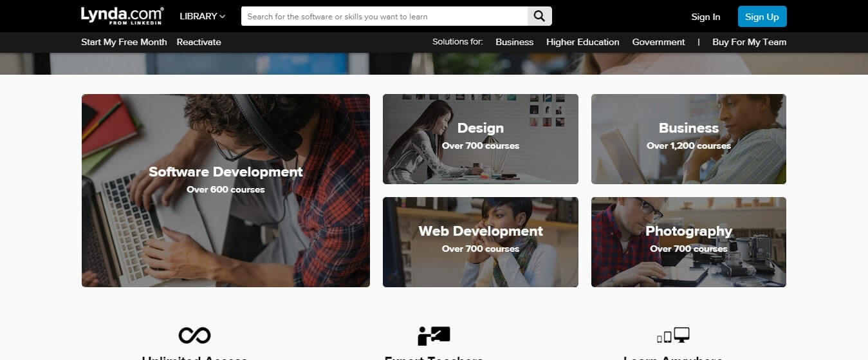This screenshot has height=360, width=868.
Task: Click the Expert Teachers presenter icon
Action: point(434,335)
